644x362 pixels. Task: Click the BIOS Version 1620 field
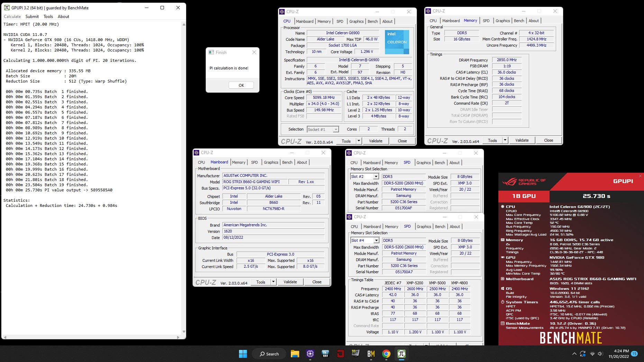click(274, 231)
